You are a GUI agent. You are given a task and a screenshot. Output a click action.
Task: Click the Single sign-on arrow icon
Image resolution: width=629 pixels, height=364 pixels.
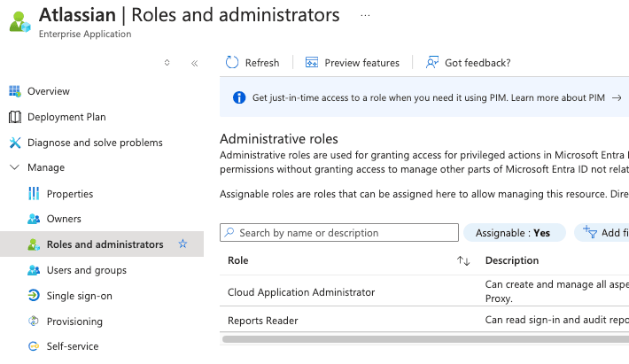[x=34, y=296]
